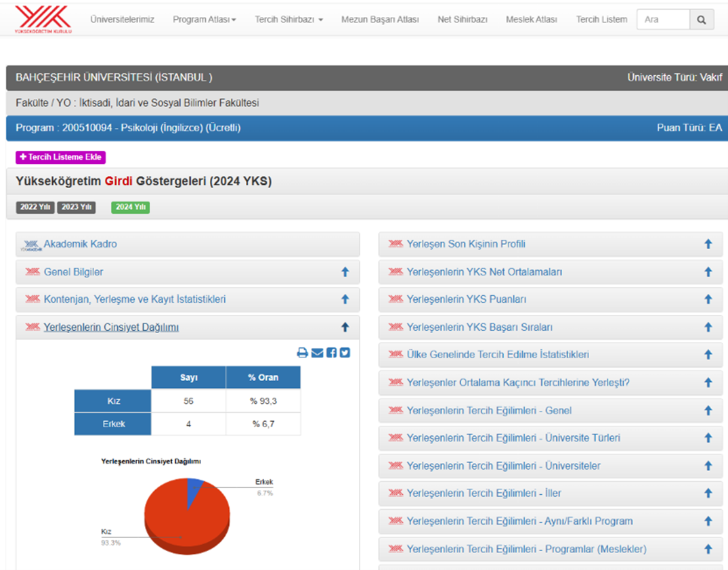Screen dimensions: 728x570
Task: Open the Tercih Sihirbazı dropdown menu
Action: [x=288, y=20]
